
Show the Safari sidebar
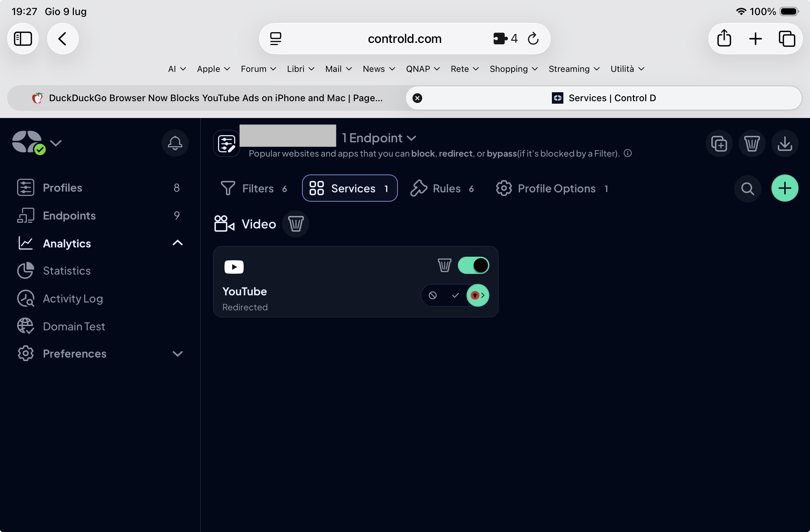[23, 39]
